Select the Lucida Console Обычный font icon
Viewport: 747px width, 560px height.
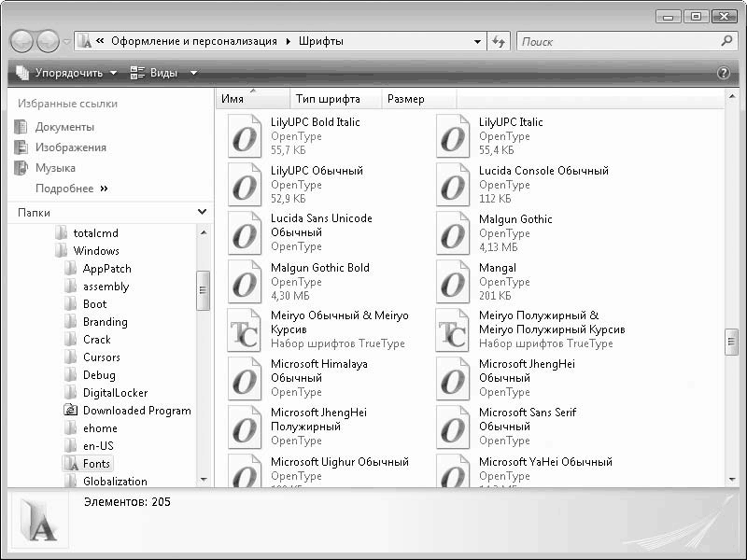coord(453,185)
